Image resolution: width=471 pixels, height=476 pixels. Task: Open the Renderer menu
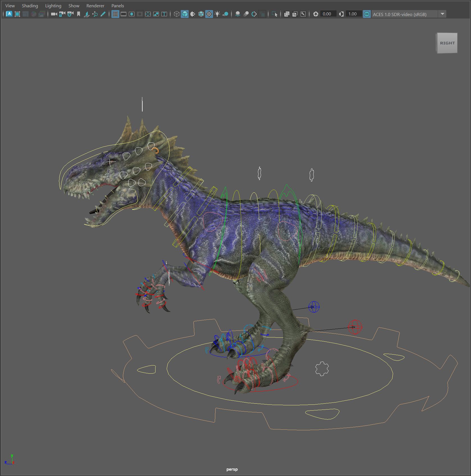(95, 6)
